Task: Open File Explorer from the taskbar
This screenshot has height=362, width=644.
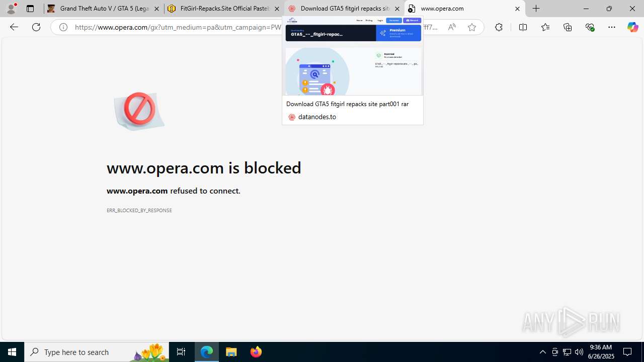Action: (231, 352)
